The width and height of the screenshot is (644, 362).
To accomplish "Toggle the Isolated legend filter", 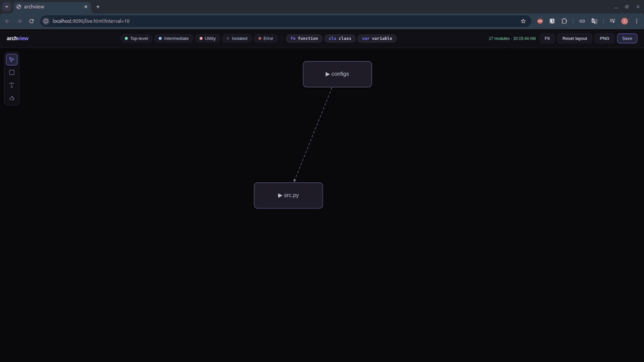I will [x=237, y=39].
